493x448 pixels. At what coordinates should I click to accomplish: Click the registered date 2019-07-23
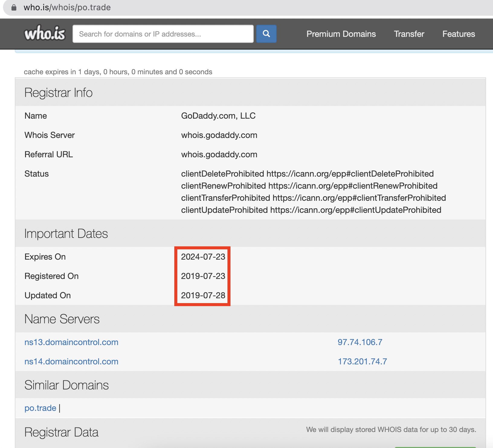[x=203, y=276]
